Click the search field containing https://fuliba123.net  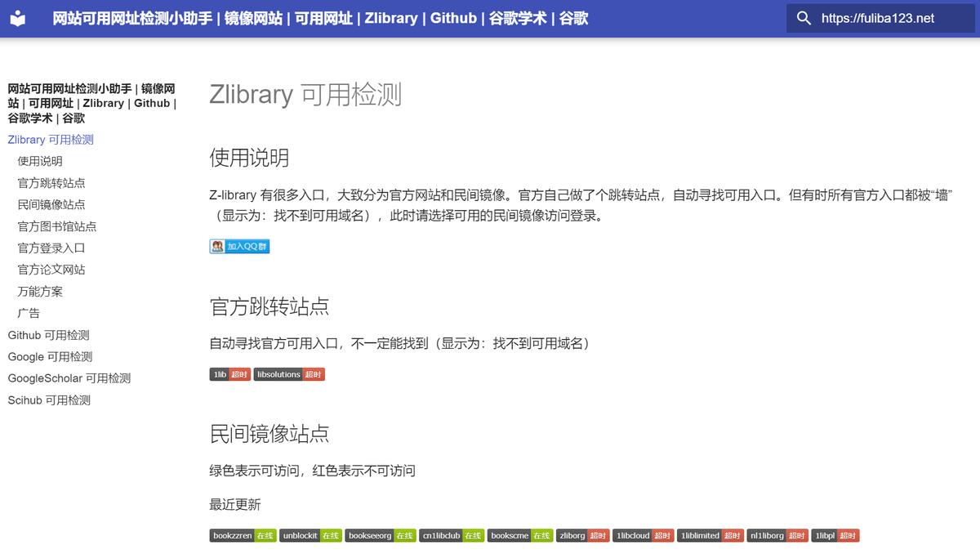click(880, 18)
